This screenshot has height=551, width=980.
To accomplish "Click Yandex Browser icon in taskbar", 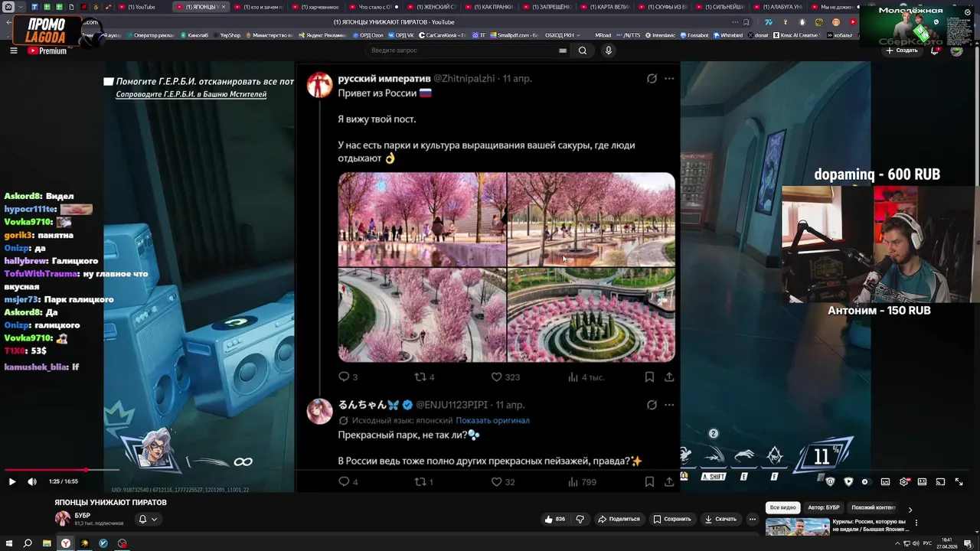I will click(x=66, y=543).
